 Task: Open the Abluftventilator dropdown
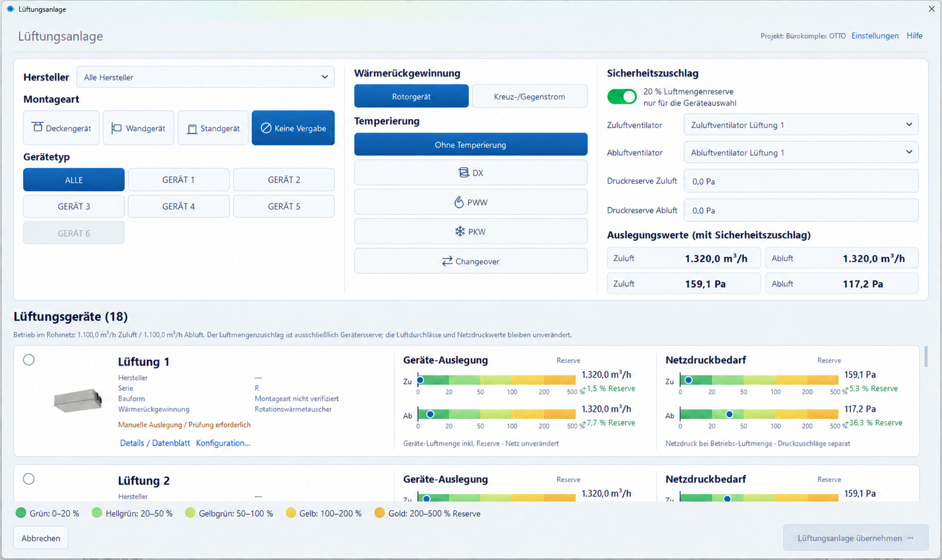click(x=801, y=152)
